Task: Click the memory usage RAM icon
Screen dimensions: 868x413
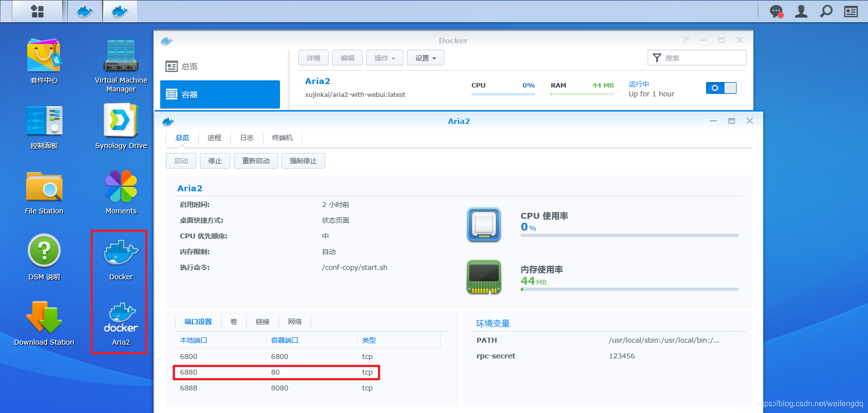Action: [x=484, y=277]
